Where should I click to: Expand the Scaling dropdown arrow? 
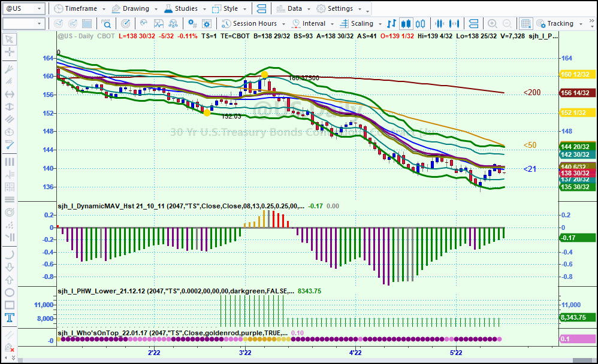pyautogui.click(x=380, y=23)
